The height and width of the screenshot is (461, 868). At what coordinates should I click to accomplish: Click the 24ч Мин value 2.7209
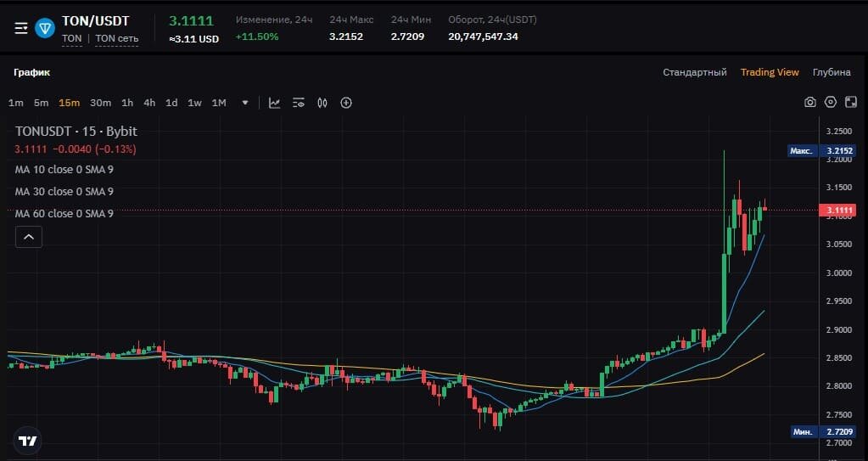point(407,37)
